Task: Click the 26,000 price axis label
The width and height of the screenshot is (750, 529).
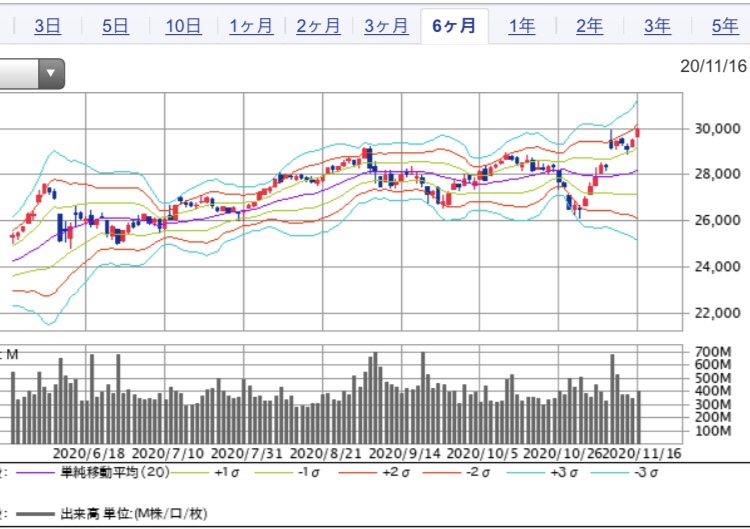Action: (717, 220)
